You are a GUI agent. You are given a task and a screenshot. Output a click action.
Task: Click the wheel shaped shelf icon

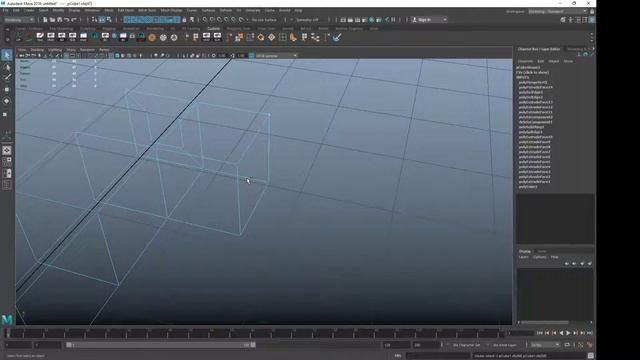[163, 38]
